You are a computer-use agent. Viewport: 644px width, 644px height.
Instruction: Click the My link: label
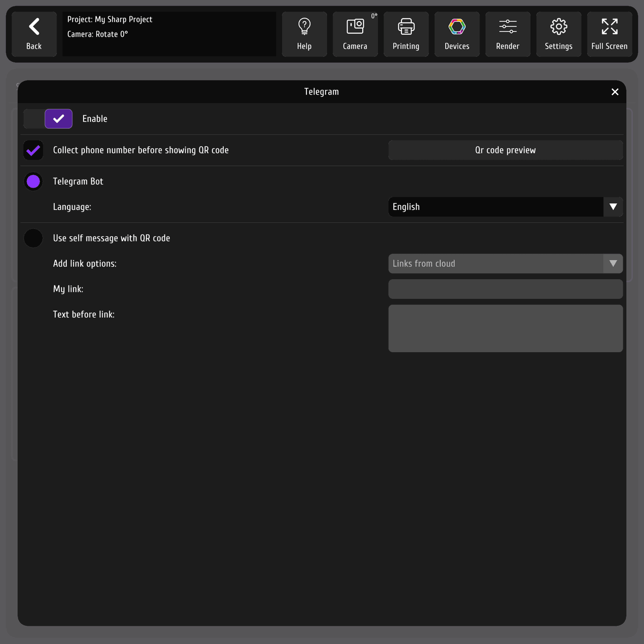click(68, 289)
